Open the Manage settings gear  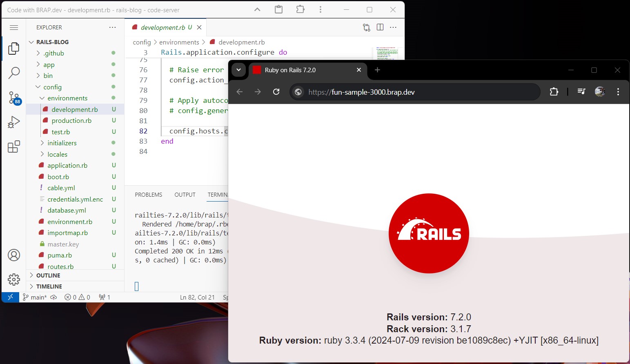[x=14, y=280]
